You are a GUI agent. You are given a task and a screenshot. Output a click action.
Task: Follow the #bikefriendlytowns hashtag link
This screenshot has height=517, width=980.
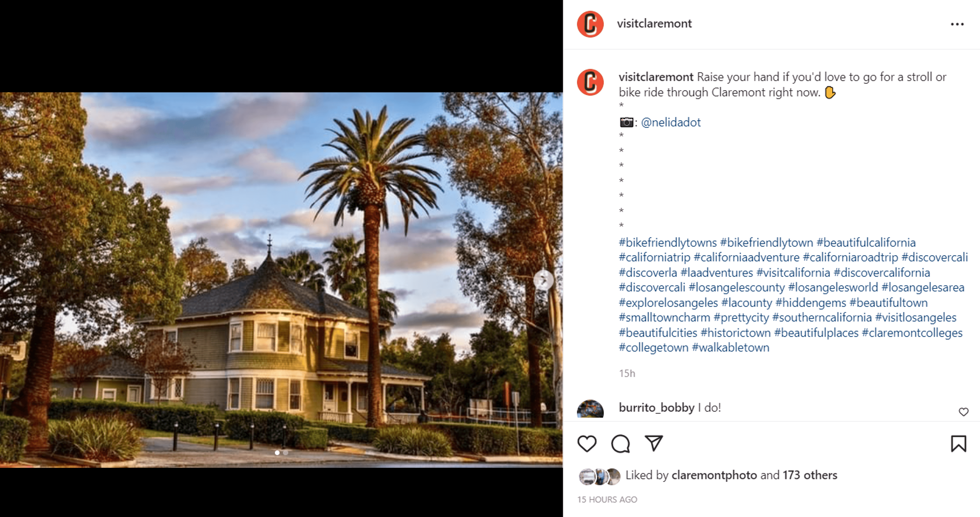tap(668, 243)
